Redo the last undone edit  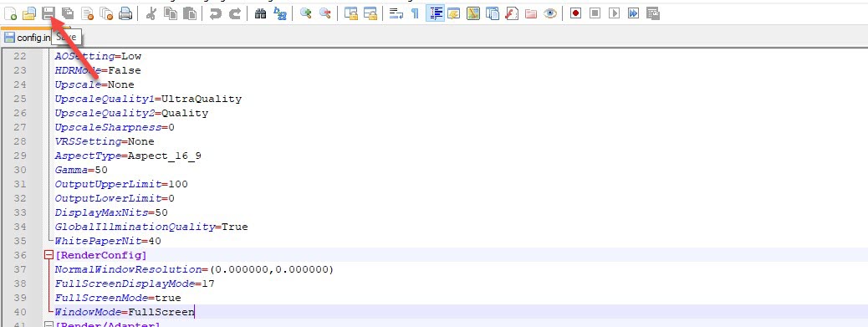(x=235, y=14)
